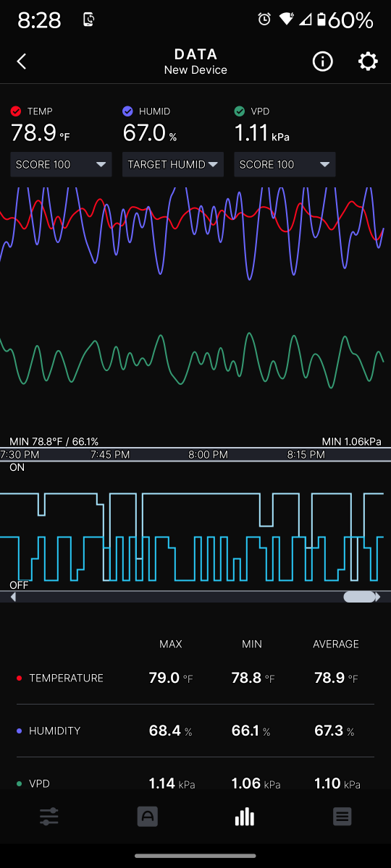
Task: Select the bar chart data tab
Action: pyautogui.click(x=245, y=817)
